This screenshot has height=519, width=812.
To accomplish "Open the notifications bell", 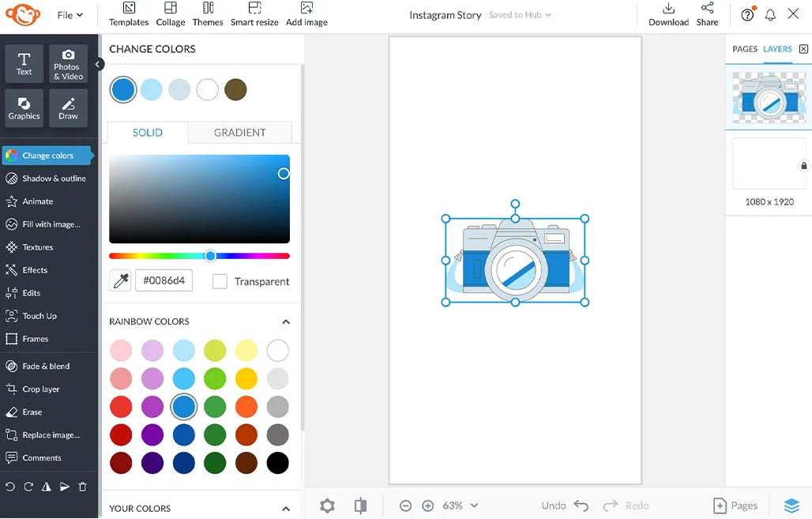I will 771,14.
